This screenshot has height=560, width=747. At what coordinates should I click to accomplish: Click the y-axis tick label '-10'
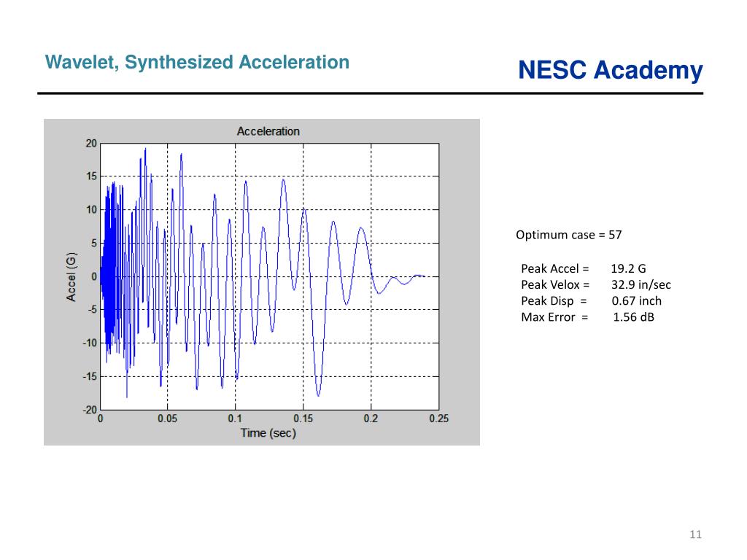pos(90,343)
